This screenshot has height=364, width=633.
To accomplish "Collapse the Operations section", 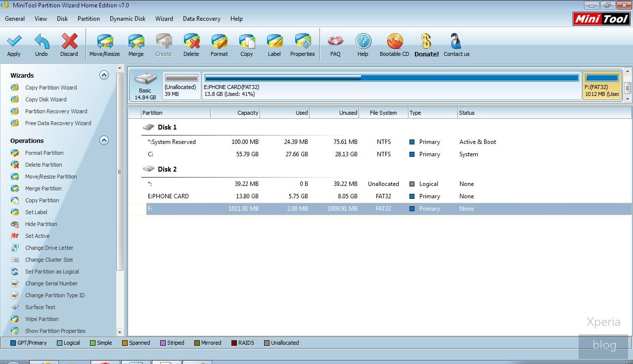I will point(104,140).
